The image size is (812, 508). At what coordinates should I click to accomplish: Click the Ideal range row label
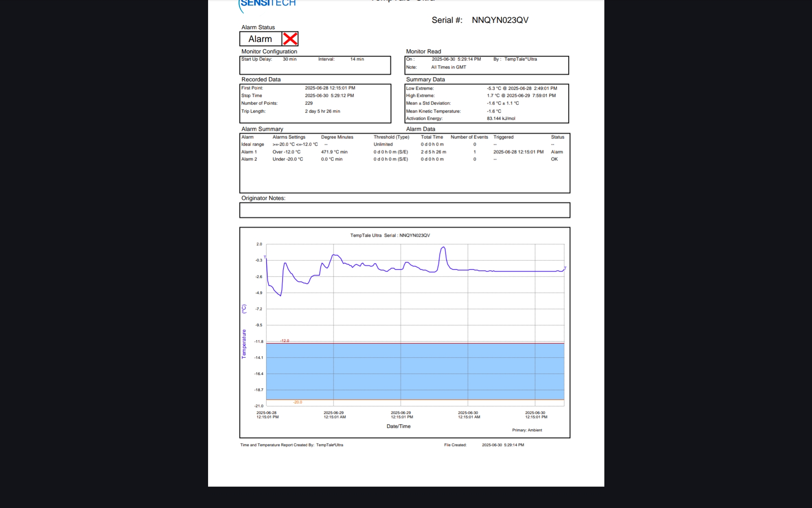(x=252, y=144)
